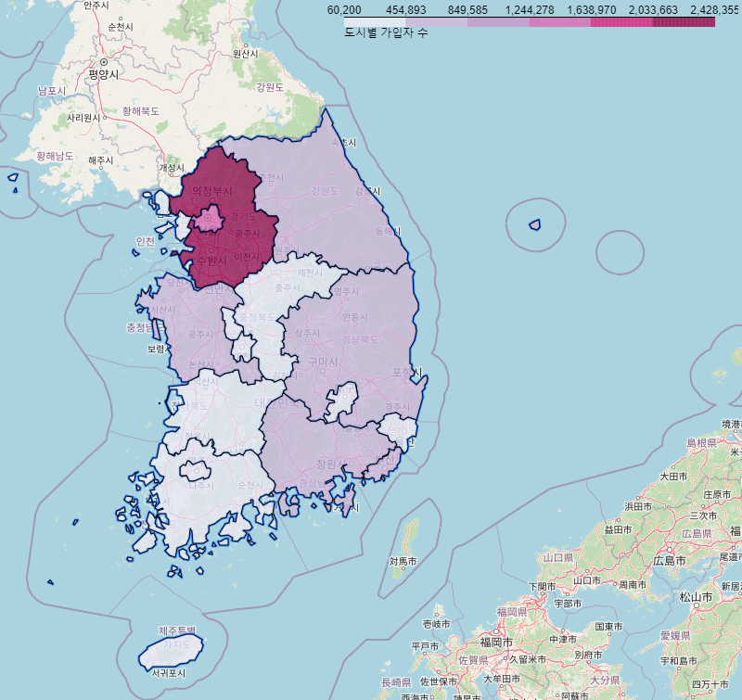The image size is (742, 700).
Task: Click the 서산시 label
Action: pos(163,310)
